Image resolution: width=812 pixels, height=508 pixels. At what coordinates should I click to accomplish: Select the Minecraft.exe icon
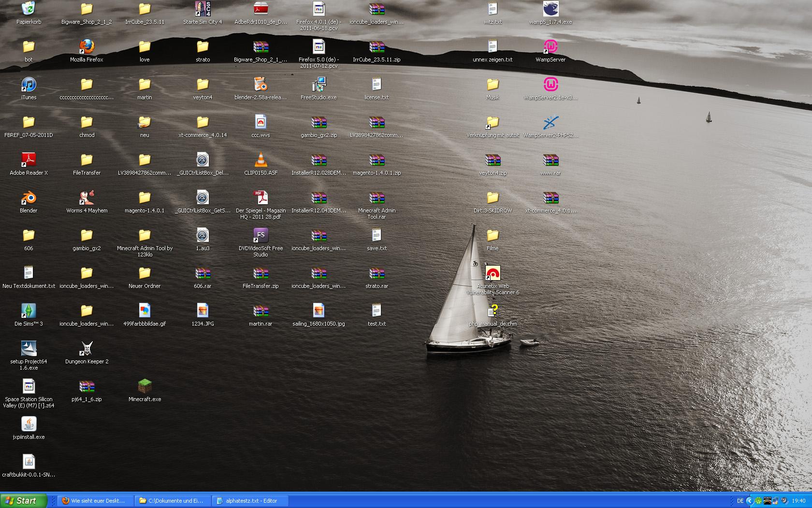click(x=145, y=387)
